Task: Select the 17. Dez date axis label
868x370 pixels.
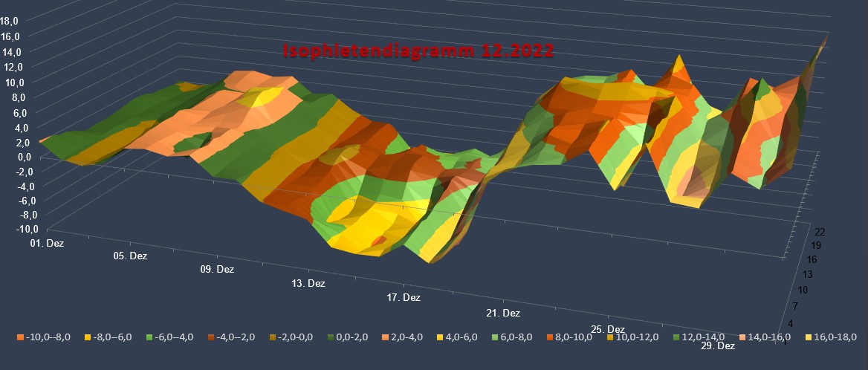Action: pos(402,298)
